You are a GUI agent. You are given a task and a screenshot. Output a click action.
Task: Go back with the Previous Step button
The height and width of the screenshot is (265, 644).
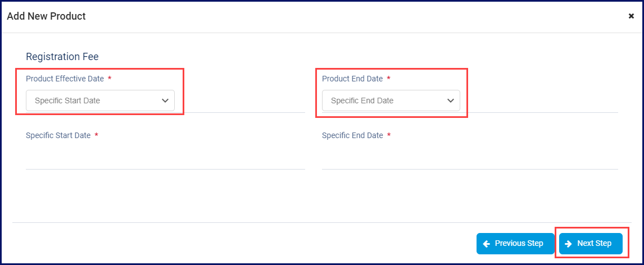tap(515, 244)
